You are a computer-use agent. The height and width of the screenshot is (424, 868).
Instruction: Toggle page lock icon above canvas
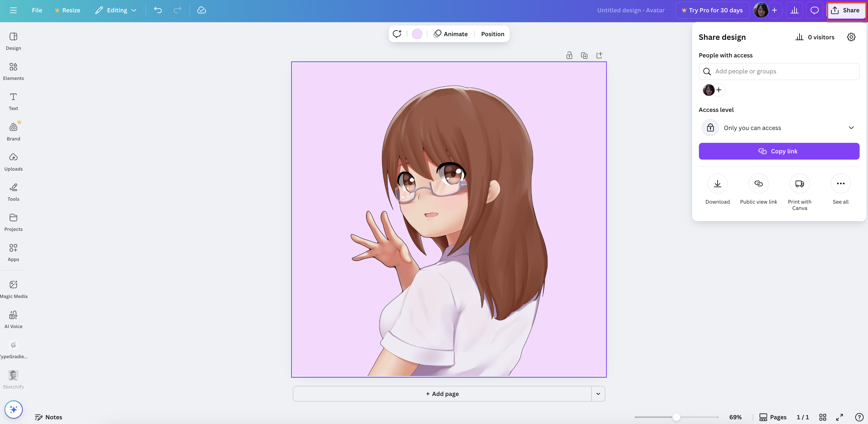(569, 55)
